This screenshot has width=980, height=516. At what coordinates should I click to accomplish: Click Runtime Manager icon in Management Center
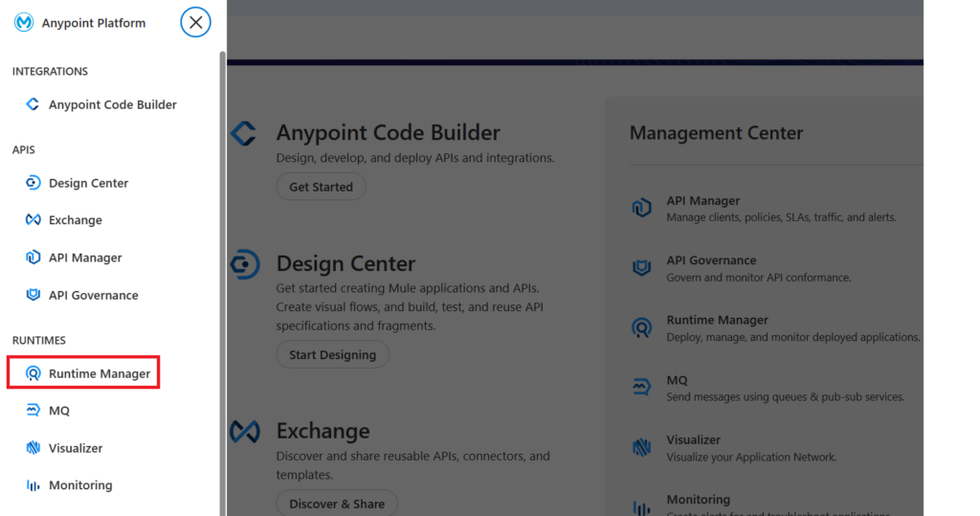pos(641,327)
